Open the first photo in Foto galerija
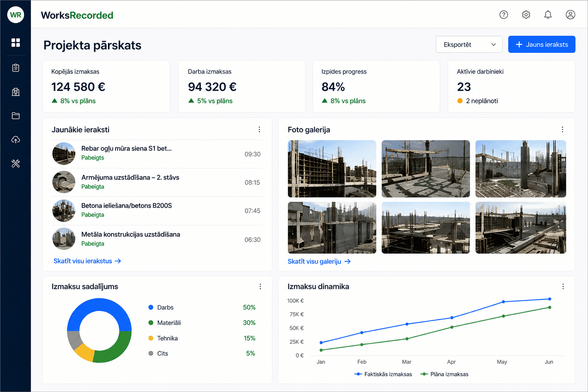The image size is (588, 392). (332, 169)
